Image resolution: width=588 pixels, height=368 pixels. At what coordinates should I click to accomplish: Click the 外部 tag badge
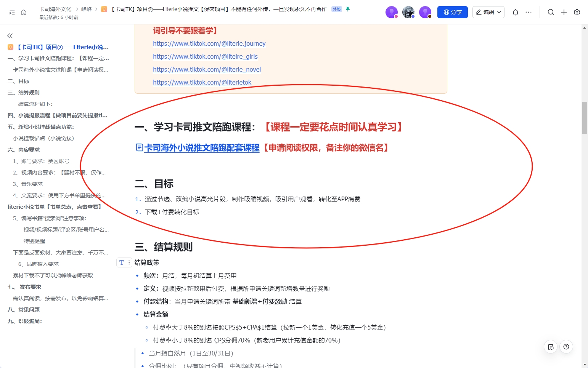337,9
